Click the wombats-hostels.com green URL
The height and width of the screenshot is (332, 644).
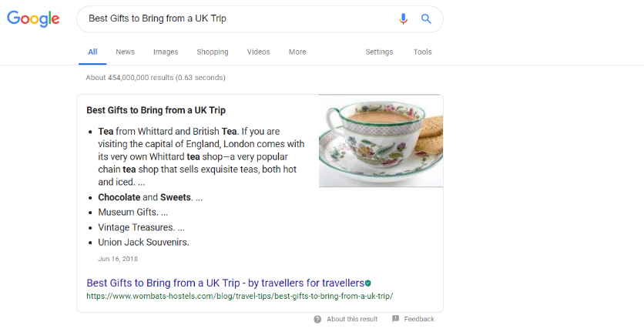pos(240,297)
